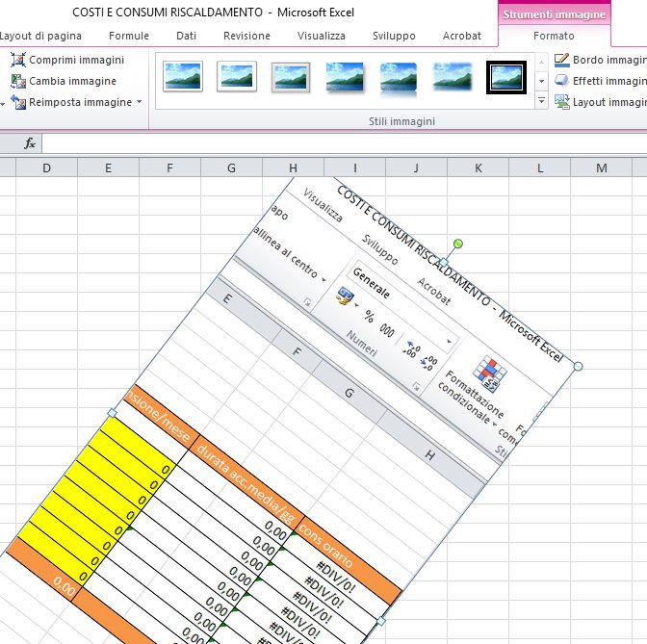Click the Layout immagine icon
This screenshot has width=647, height=644.
click(561, 101)
